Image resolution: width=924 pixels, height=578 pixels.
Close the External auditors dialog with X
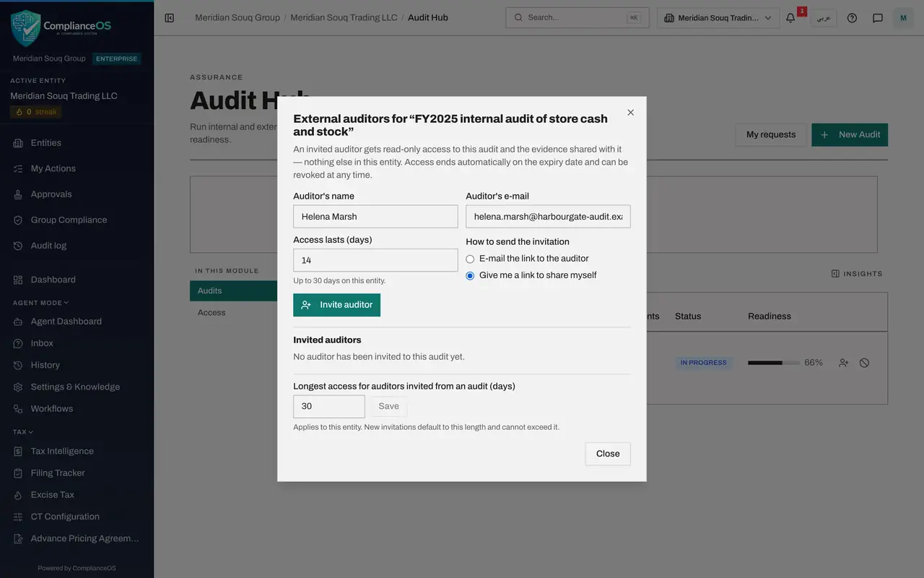tap(631, 113)
